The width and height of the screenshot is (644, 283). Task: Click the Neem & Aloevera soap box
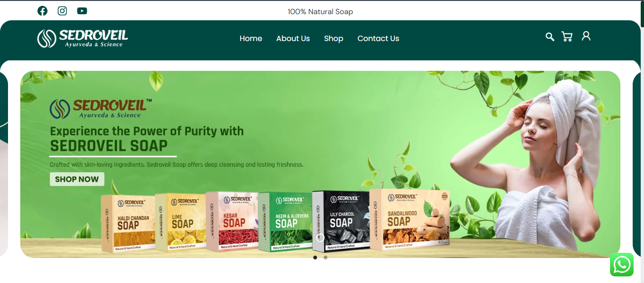tap(286, 221)
